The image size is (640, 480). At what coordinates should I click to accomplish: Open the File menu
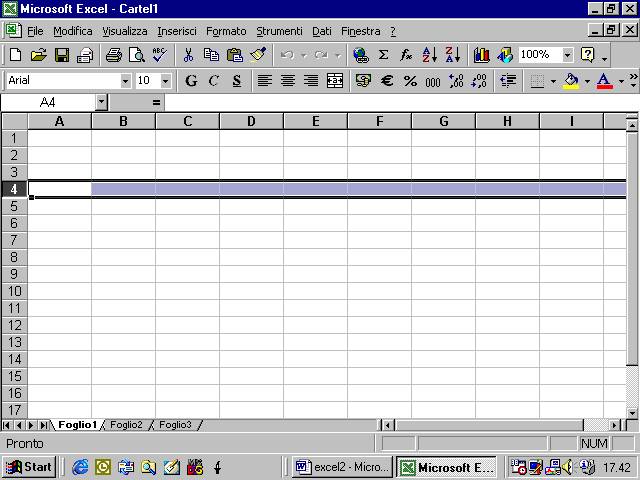coord(35,31)
